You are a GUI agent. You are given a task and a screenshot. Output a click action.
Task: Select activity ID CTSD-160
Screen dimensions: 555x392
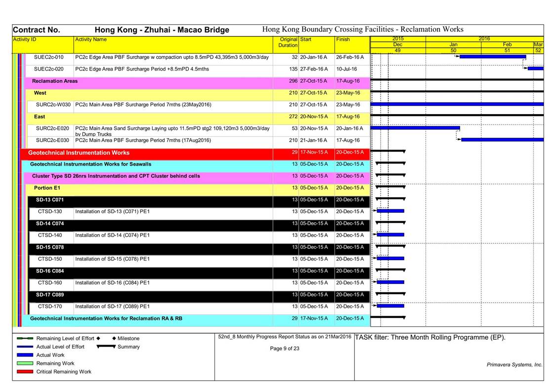tap(50, 283)
